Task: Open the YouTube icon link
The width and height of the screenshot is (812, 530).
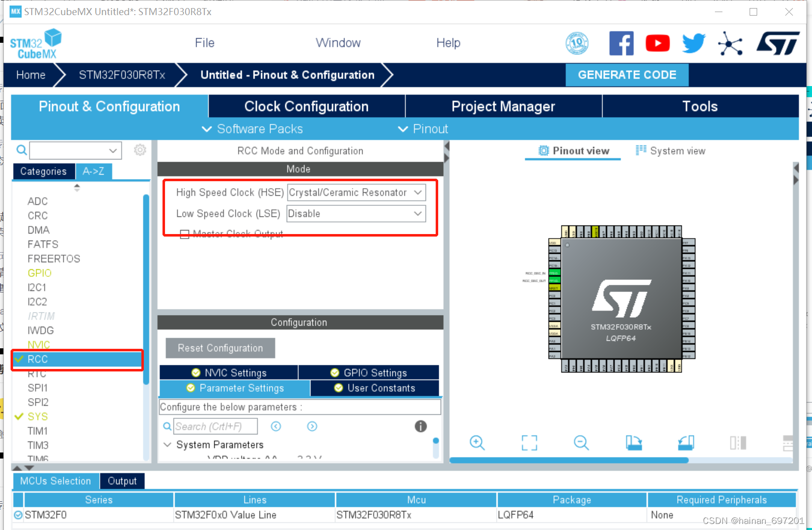Action: 658,43
